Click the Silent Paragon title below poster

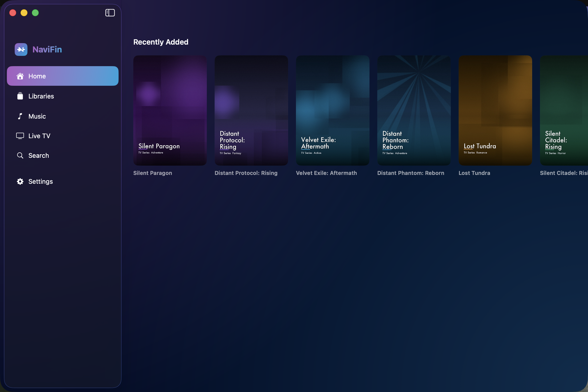pyautogui.click(x=152, y=173)
